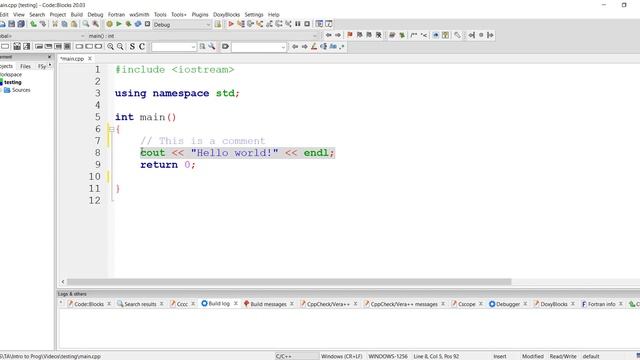
Task: Open the Project menu
Action: click(x=58, y=15)
